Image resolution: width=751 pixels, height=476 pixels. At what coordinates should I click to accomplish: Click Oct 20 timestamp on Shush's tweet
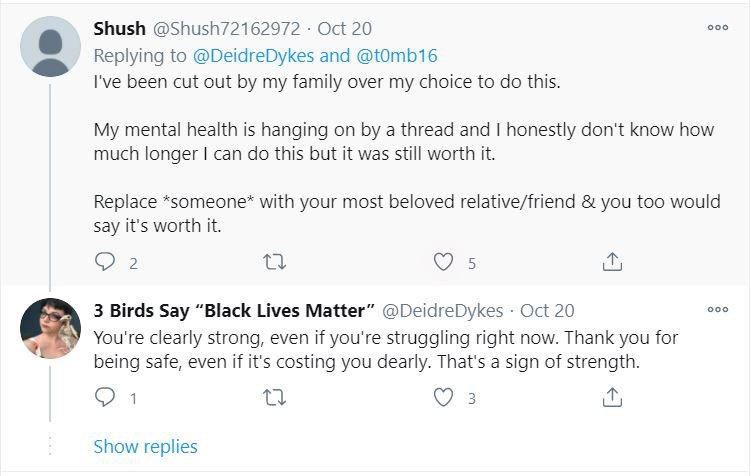click(x=345, y=29)
